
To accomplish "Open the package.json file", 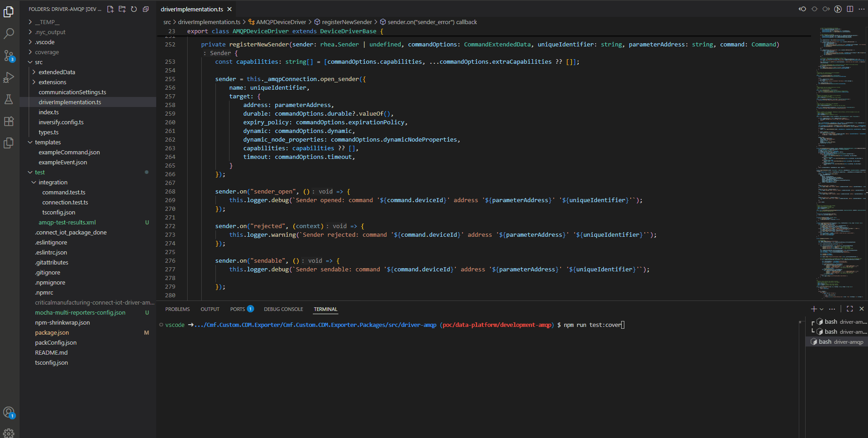I will pos(52,333).
